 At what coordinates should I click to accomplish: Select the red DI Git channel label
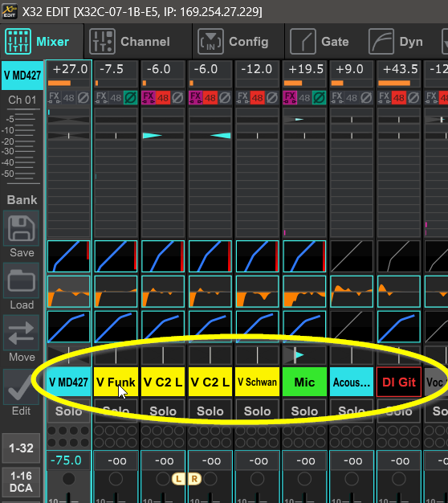coord(399,382)
